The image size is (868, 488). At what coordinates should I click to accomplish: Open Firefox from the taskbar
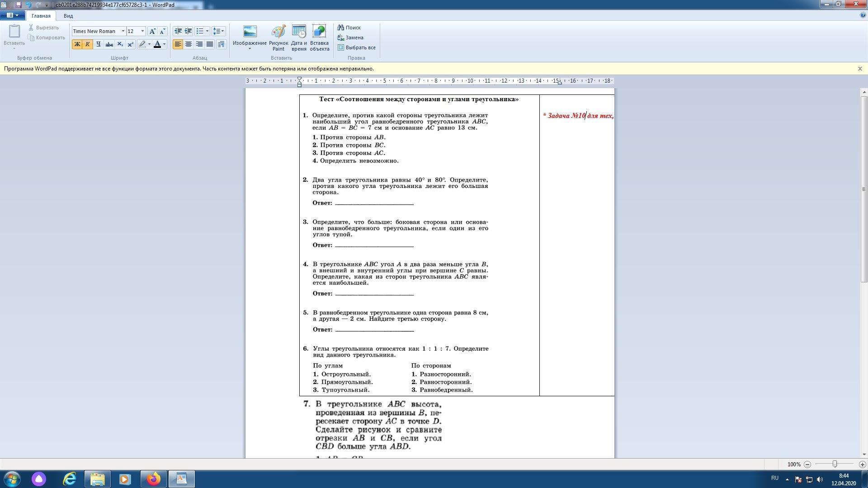(x=153, y=479)
